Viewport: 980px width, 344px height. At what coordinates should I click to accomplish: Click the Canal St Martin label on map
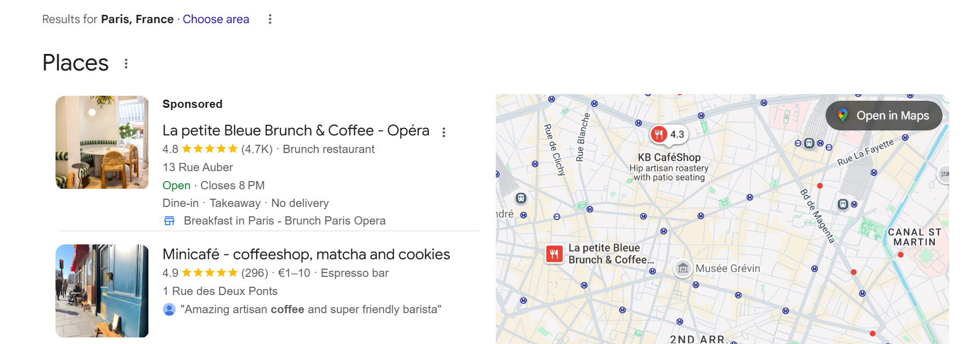coord(914,237)
